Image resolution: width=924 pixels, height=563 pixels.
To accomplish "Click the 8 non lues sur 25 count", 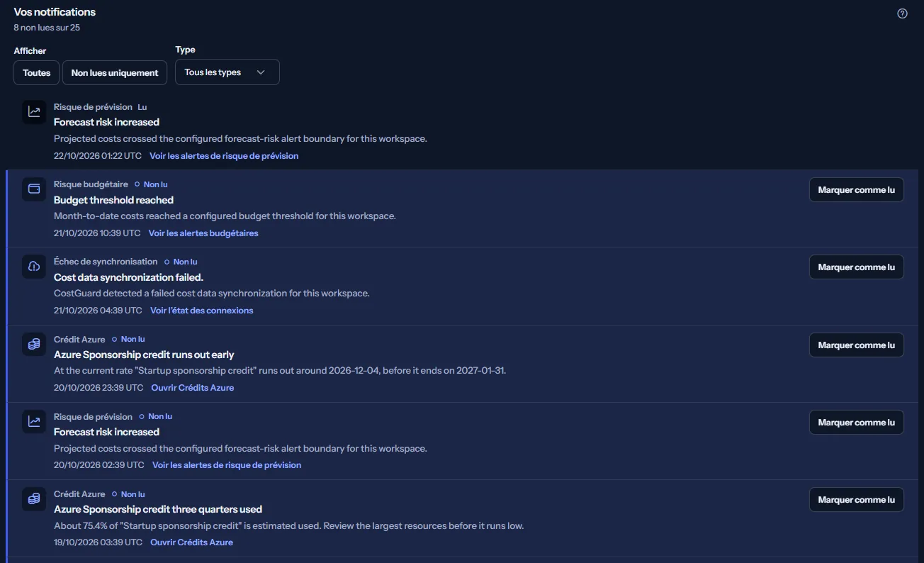I will pyautogui.click(x=47, y=28).
